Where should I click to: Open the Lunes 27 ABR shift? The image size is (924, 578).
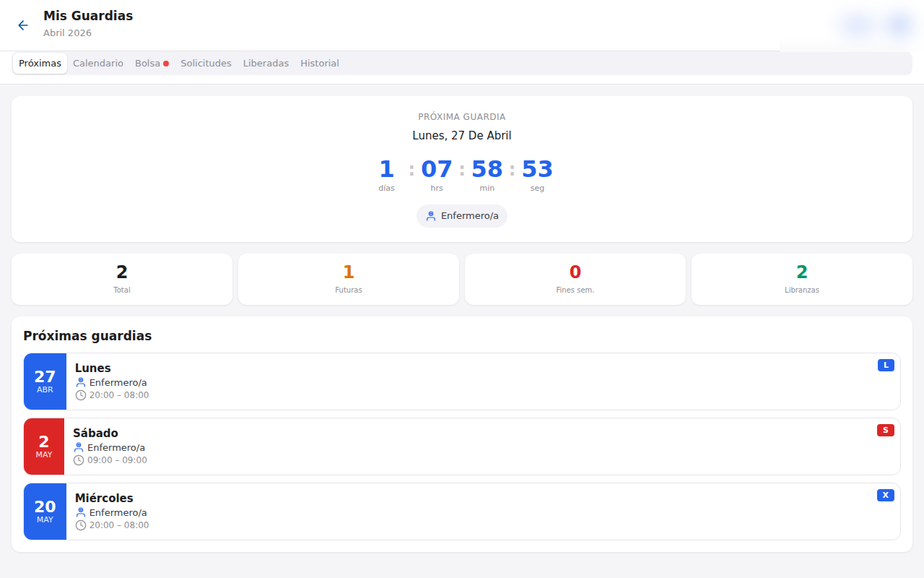click(462, 381)
